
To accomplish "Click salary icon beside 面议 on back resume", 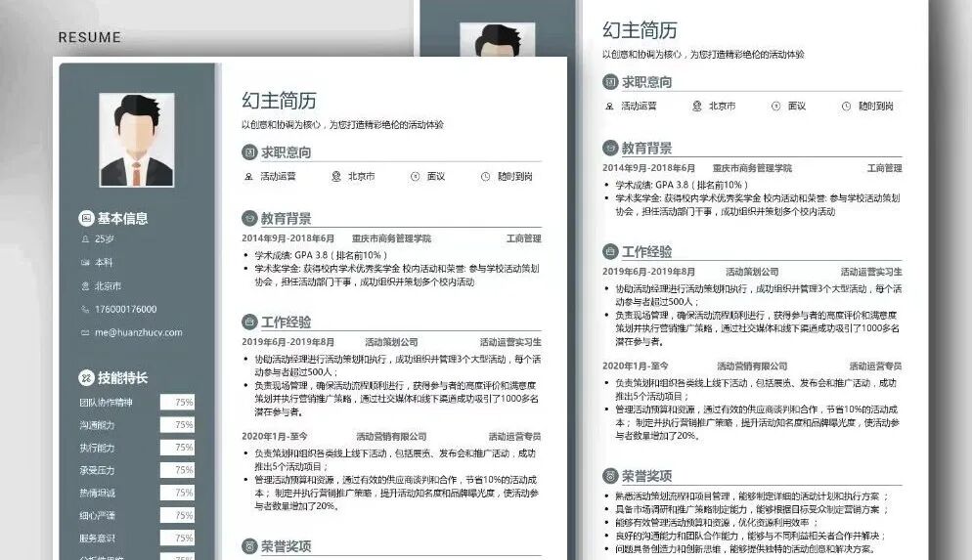I will (x=775, y=107).
